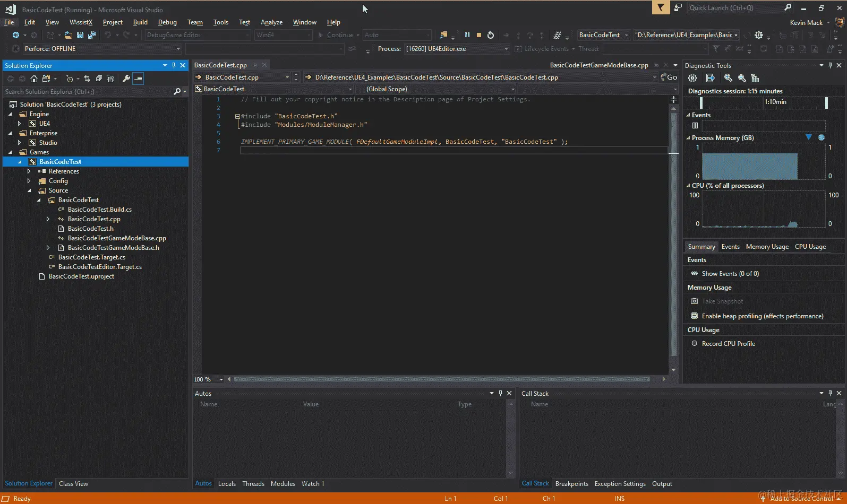This screenshot has width=847, height=504.
Task: Click the editor horizontal scrollbar
Action: click(x=442, y=379)
